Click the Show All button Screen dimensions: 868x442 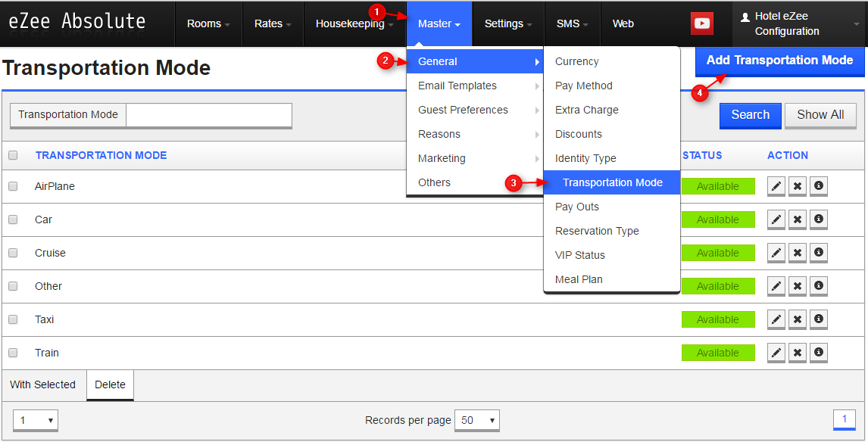click(x=820, y=115)
